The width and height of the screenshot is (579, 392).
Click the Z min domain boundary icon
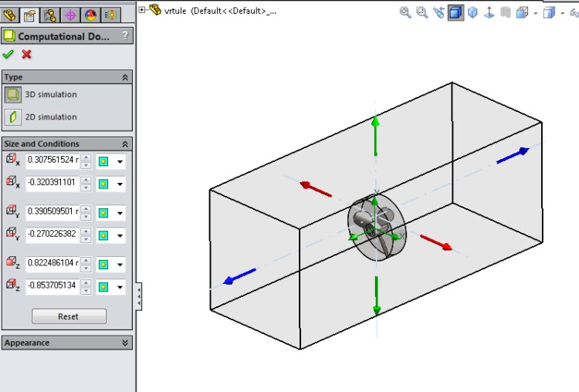(x=12, y=285)
